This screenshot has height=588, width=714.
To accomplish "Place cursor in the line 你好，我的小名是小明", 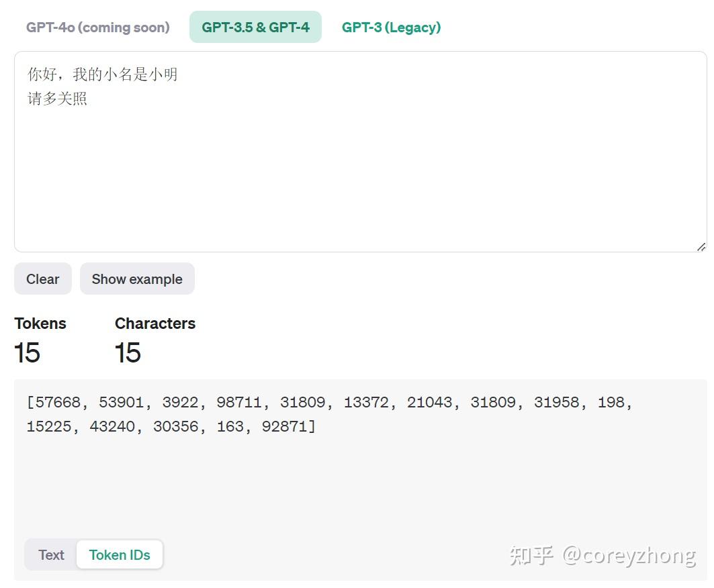I will [103, 74].
